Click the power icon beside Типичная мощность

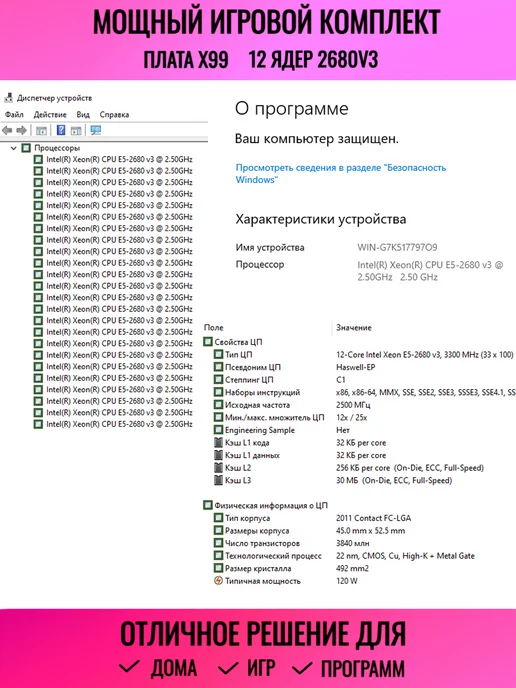(x=219, y=581)
